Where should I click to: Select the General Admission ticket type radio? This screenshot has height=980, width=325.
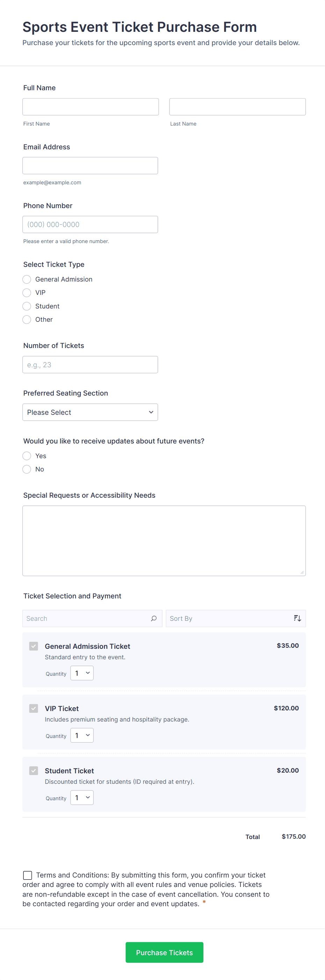point(27,279)
